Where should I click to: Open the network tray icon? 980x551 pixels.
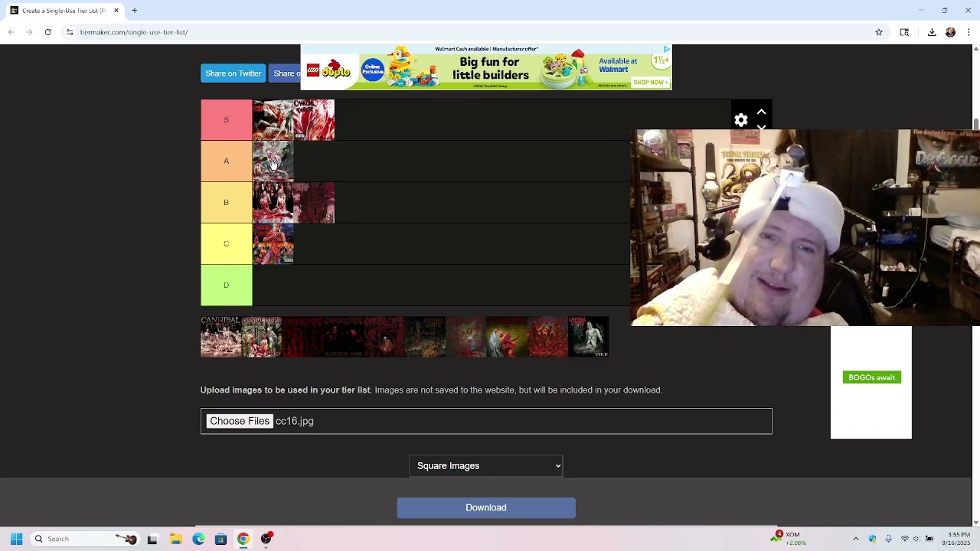(905, 539)
